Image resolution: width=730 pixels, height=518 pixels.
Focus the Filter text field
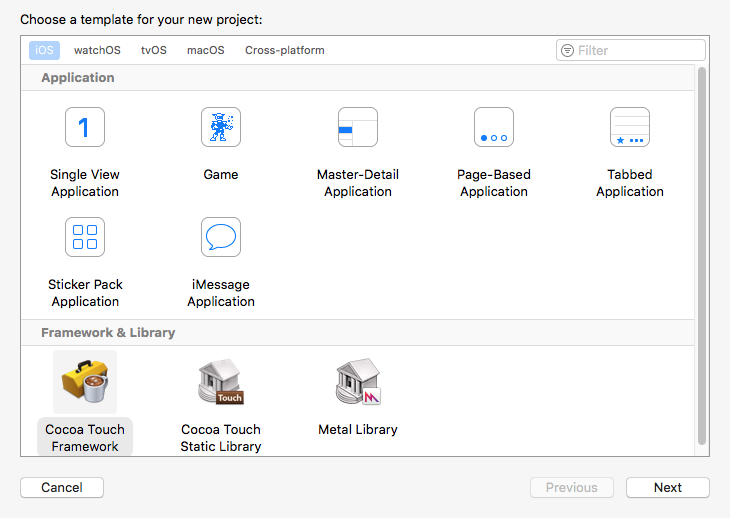[630, 50]
